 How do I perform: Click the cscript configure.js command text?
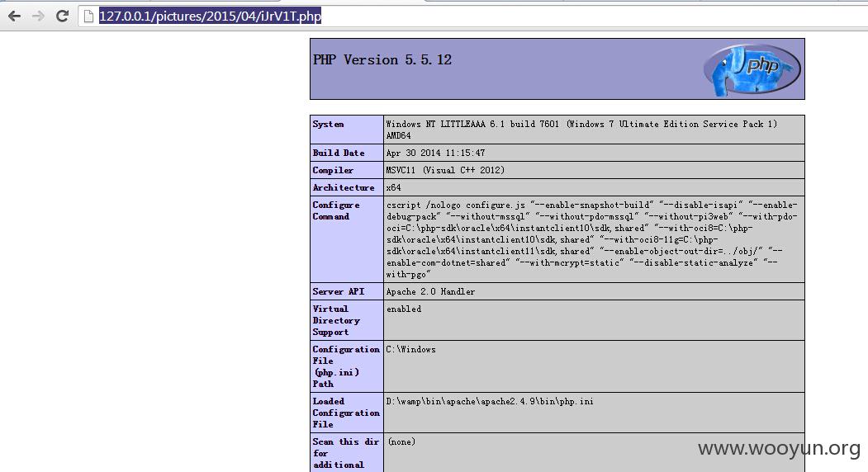tap(592, 239)
